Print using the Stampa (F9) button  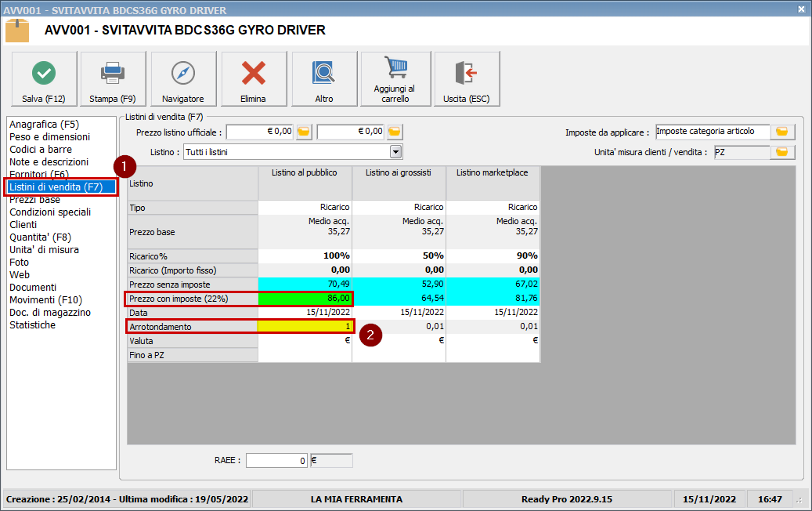point(113,79)
